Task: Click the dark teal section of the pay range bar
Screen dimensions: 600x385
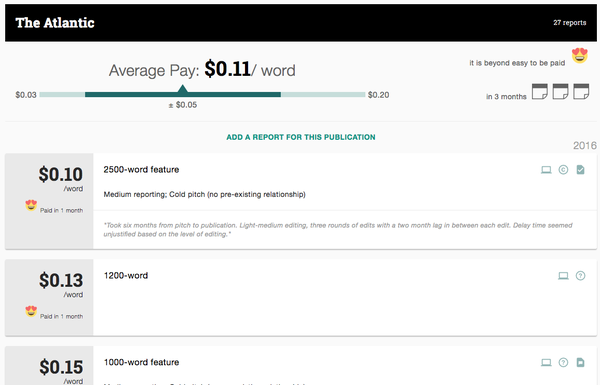Action: (x=183, y=95)
